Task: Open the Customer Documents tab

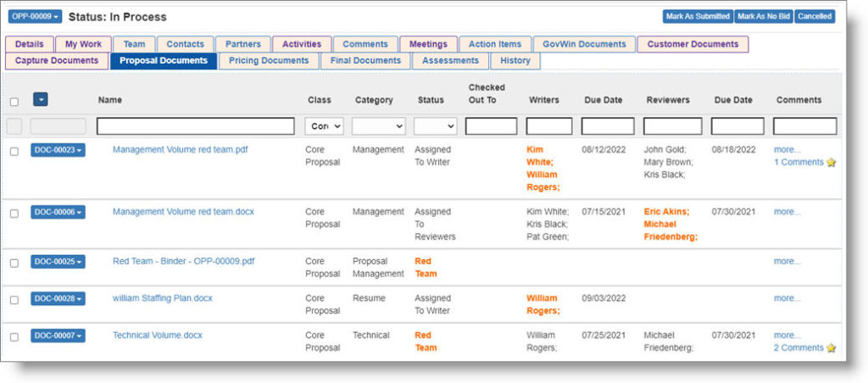Action: [693, 44]
